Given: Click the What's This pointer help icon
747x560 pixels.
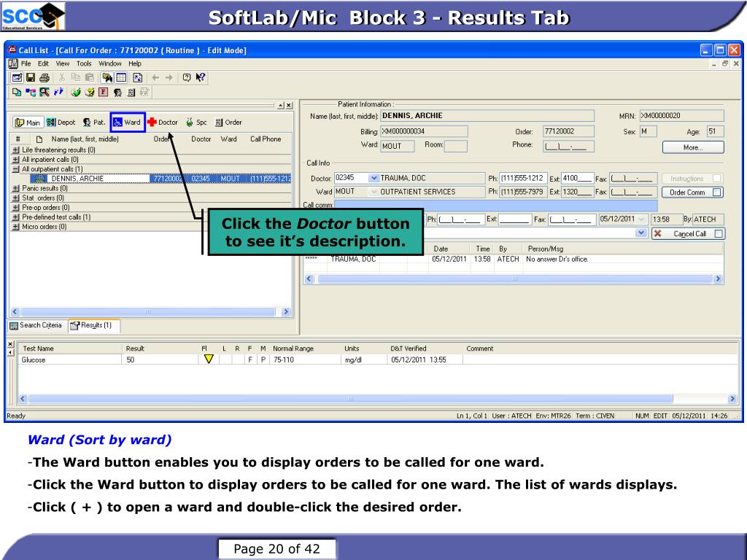Looking at the screenshot, I should pyautogui.click(x=201, y=77).
